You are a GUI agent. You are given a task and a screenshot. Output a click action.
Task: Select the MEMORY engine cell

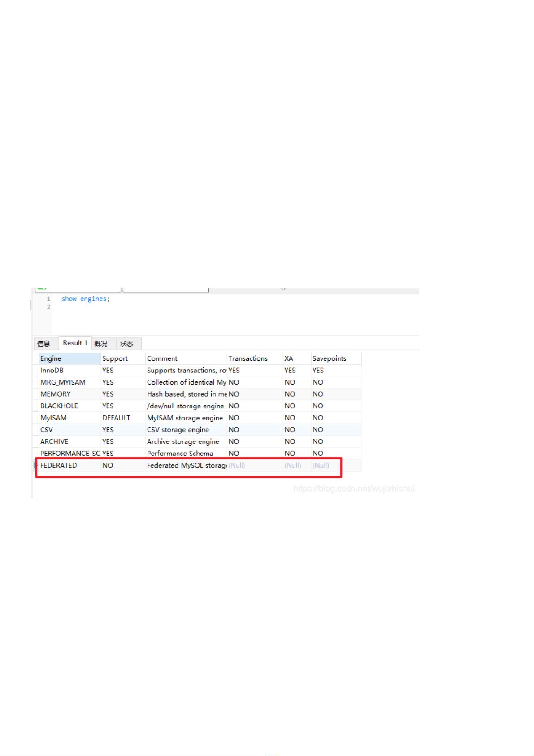click(x=69, y=394)
